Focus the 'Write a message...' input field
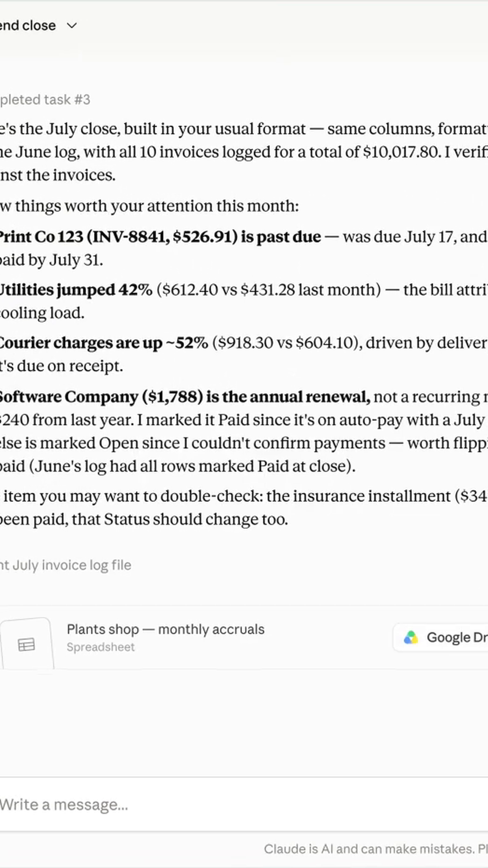The width and height of the screenshot is (488, 868). point(244,805)
